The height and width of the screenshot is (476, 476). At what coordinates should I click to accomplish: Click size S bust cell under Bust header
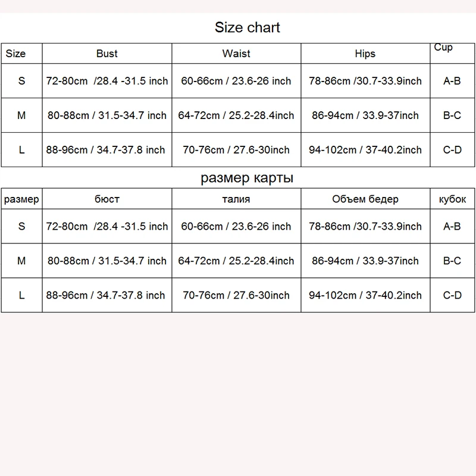tap(107, 81)
